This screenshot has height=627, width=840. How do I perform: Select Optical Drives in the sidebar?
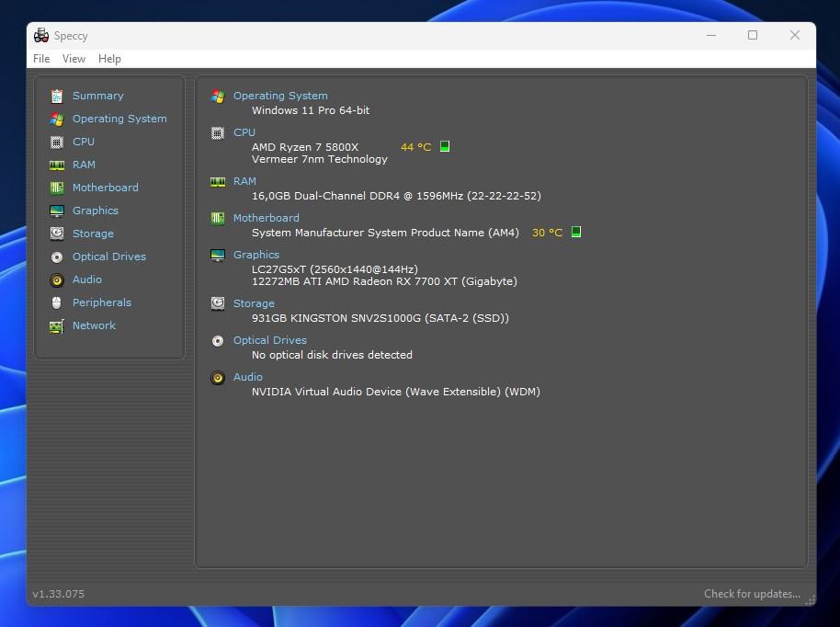click(x=108, y=256)
